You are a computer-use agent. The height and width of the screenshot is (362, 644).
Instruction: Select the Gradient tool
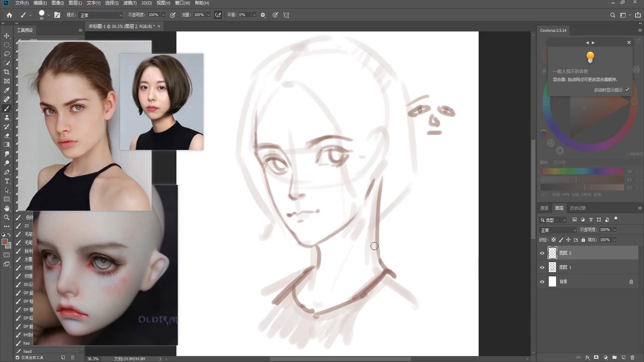pyautogui.click(x=7, y=144)
